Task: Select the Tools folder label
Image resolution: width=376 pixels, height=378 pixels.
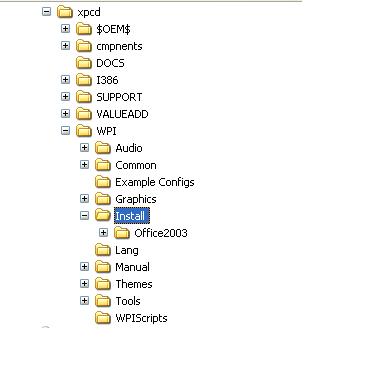Action: [x=128, y=301]
